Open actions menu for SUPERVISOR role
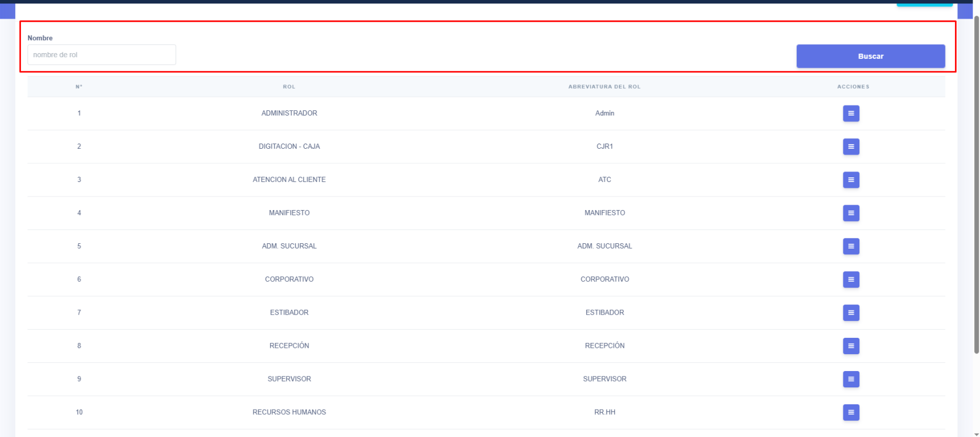 click(x=850, y=379)
